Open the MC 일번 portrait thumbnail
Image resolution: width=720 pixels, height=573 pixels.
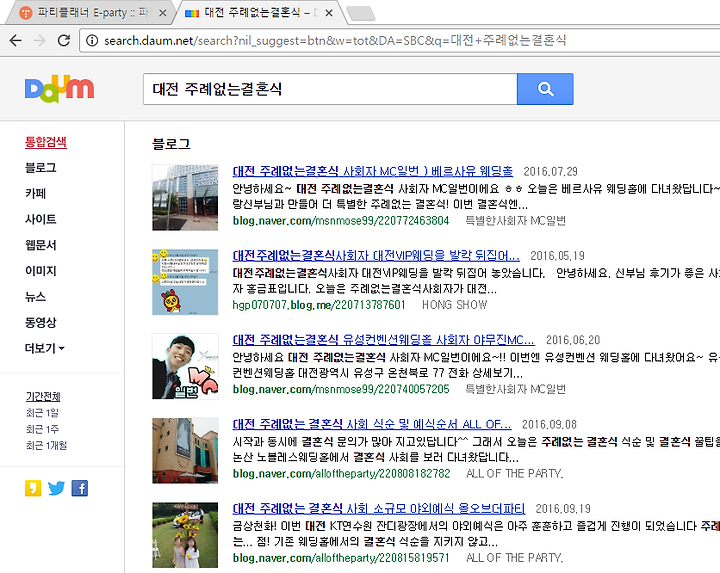point(185,366)
